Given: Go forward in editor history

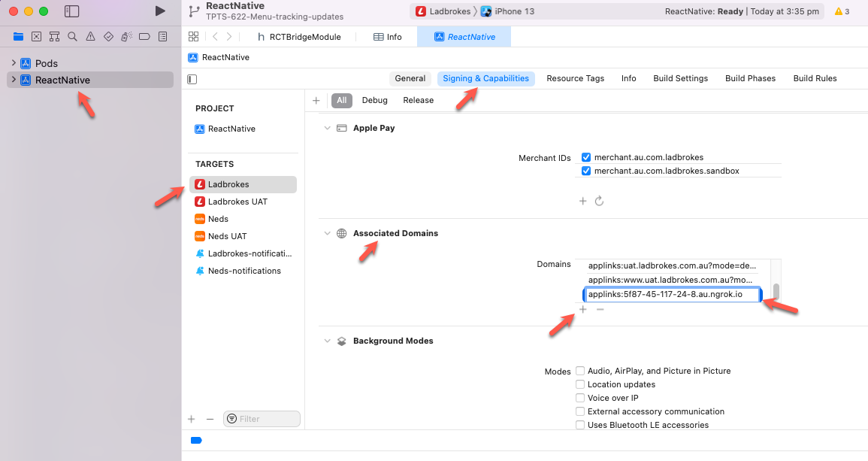Looking at the screenshot, I should tap(229, 37).
